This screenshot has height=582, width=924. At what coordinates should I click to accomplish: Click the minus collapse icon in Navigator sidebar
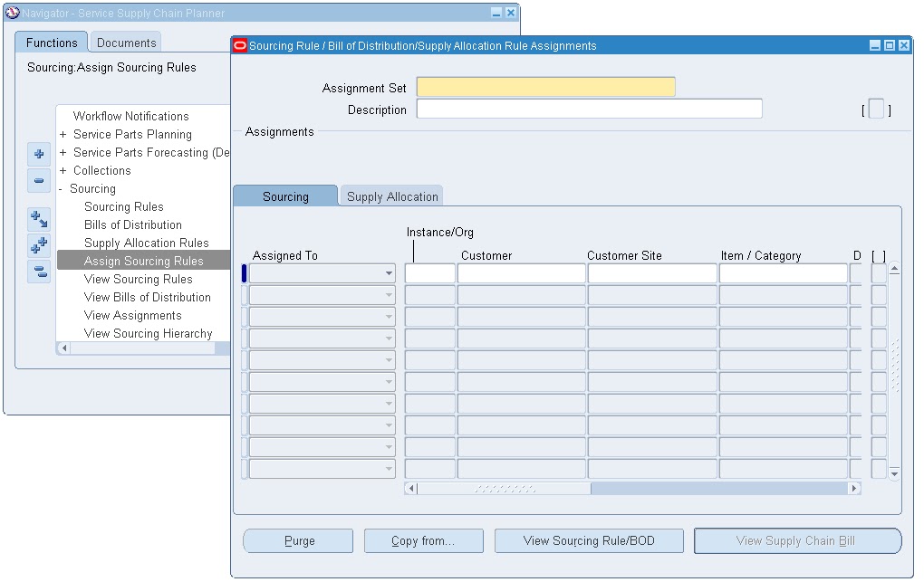pos(39,180)
